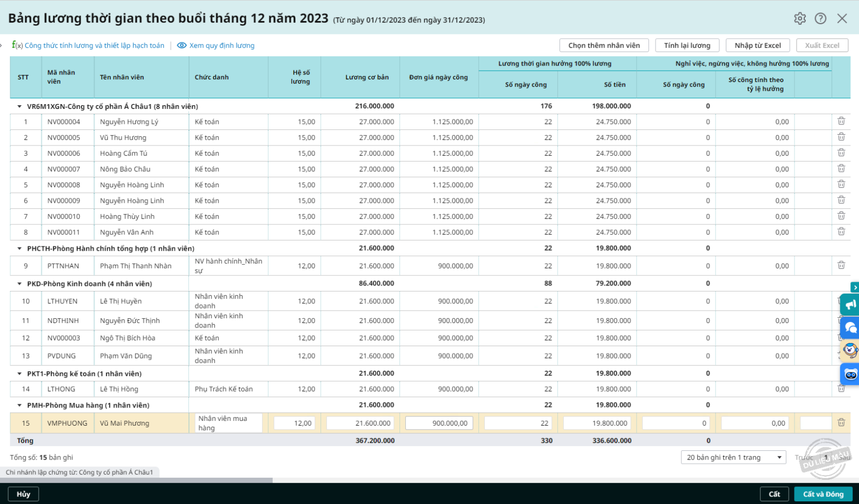Expand side panel with green arrow
This screenshot has width=859, height=504.
(855, 288)
